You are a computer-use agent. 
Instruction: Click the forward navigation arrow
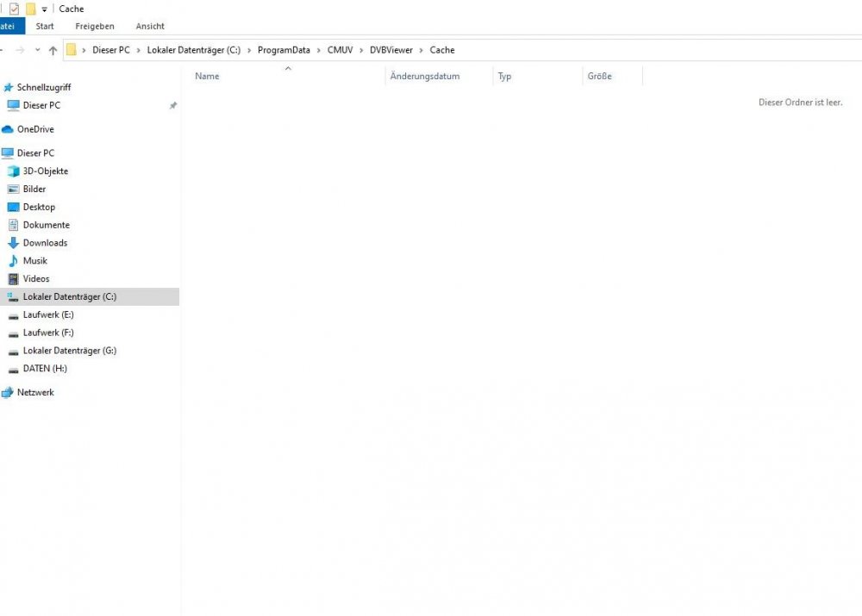[20, 50]
